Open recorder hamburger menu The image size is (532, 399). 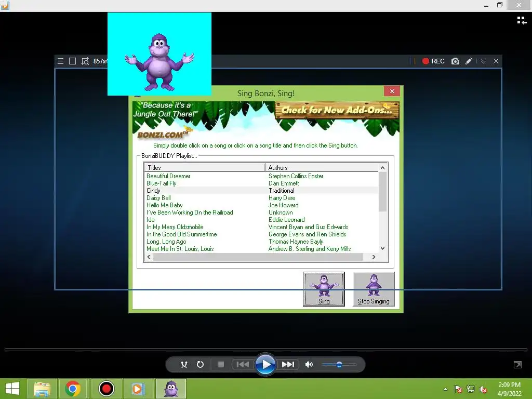click(60, 61)
